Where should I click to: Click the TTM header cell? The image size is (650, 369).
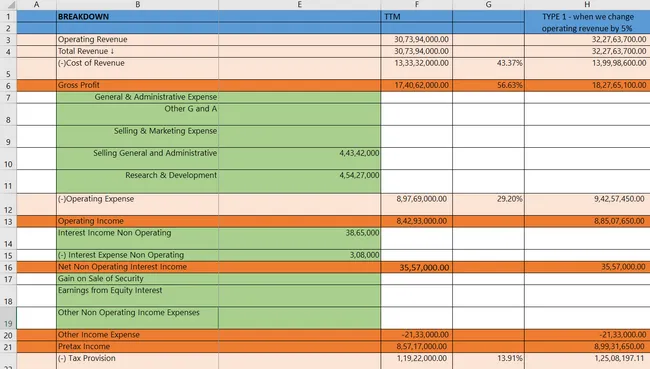[417, 17]
